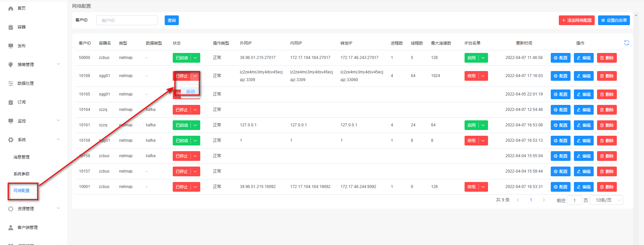
Task: Click the 设置白名单 button
Action: point(613,20)
